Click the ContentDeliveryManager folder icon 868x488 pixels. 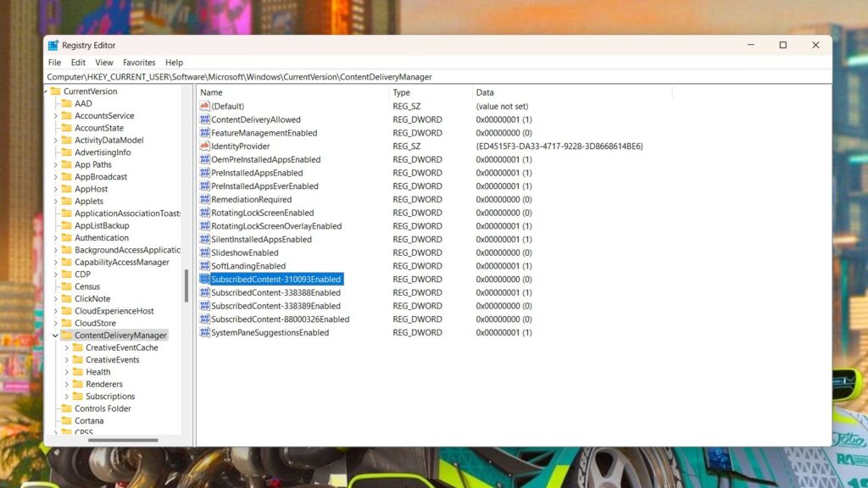pos(66,335)
